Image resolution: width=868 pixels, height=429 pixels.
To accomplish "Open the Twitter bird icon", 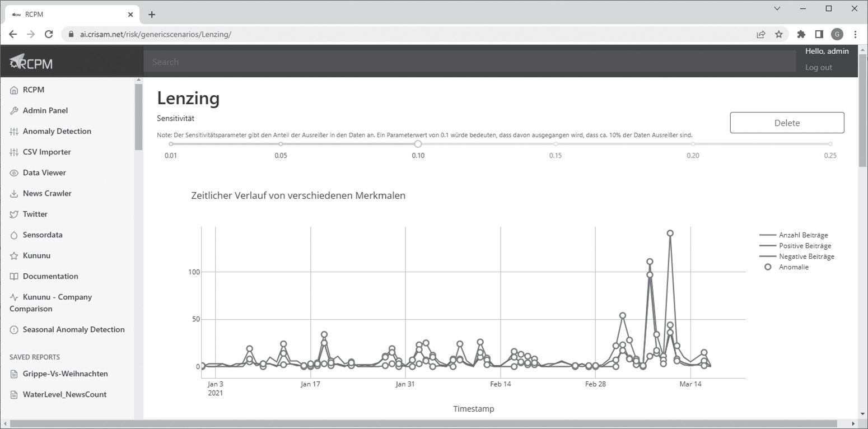I will pyautogui.click(x=14, y=214).
